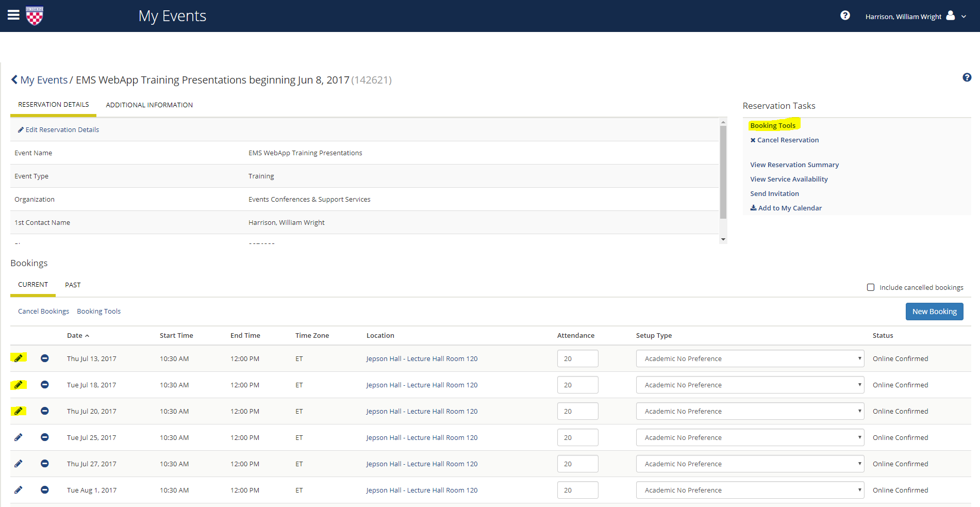Edit the Thu Jul 20, 2017 booking
Image resolution: width=980 pixels, height=507 pixels.
point(18,411)
